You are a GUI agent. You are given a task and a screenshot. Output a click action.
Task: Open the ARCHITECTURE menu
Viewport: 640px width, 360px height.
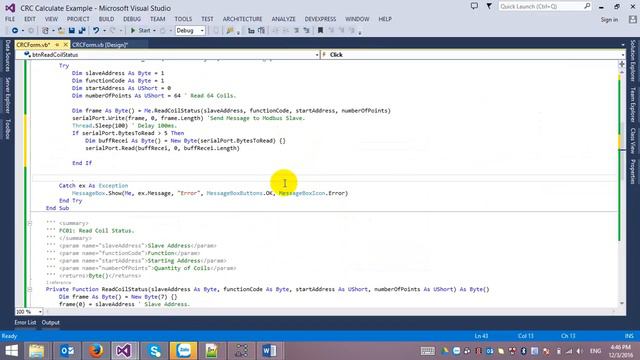(x=242, y=19)
